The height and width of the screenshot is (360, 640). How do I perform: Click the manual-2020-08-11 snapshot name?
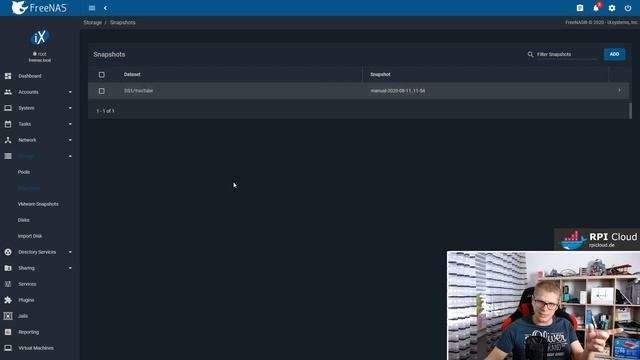pos(398,91)
